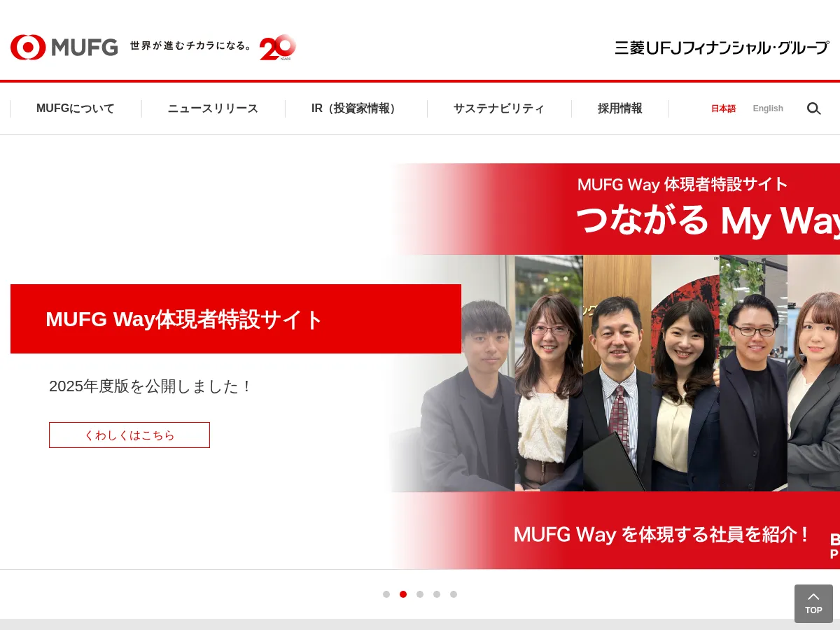Open the ニュースリリース menu
Viewport: 840px width, 630px height.
[213, 108]
